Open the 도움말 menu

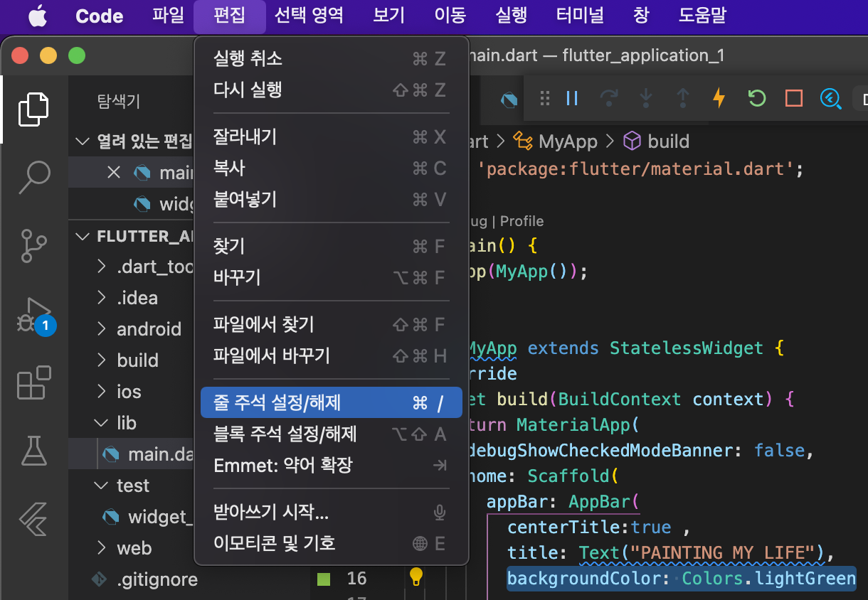(702, 16)
